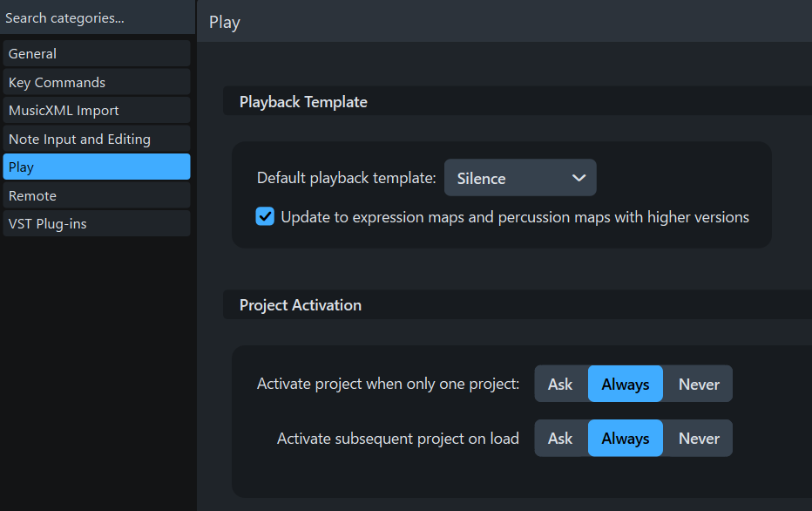This screenshot has height=511, width=812.
Task: Go to Note Input and Editing
Action: [96, 139]
